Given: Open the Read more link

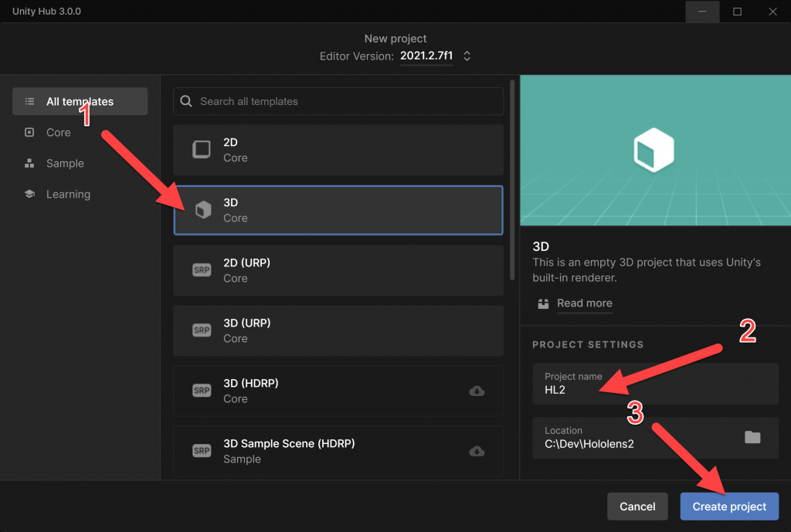Looking at the screenshot, I should click(584, 303).
